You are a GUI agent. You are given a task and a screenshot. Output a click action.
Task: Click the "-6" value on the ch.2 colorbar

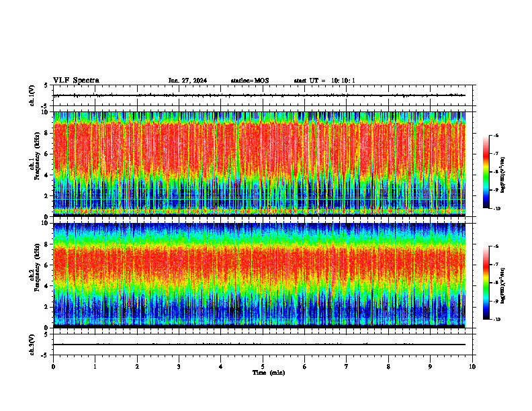pos(496,246)
